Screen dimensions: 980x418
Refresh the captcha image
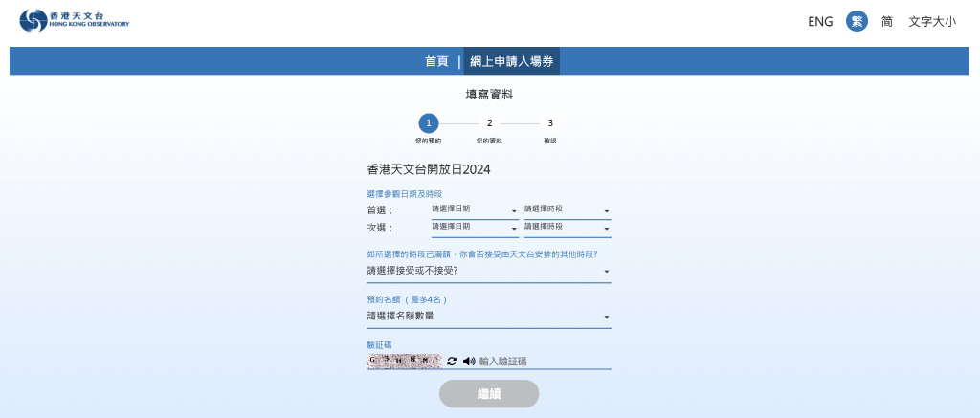452,362
